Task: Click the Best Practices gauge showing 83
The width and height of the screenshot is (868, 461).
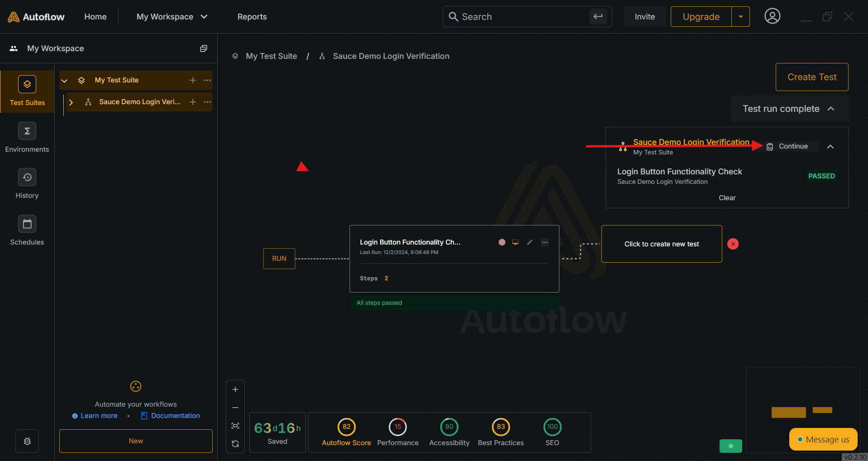Action: [x=501, y=427]
